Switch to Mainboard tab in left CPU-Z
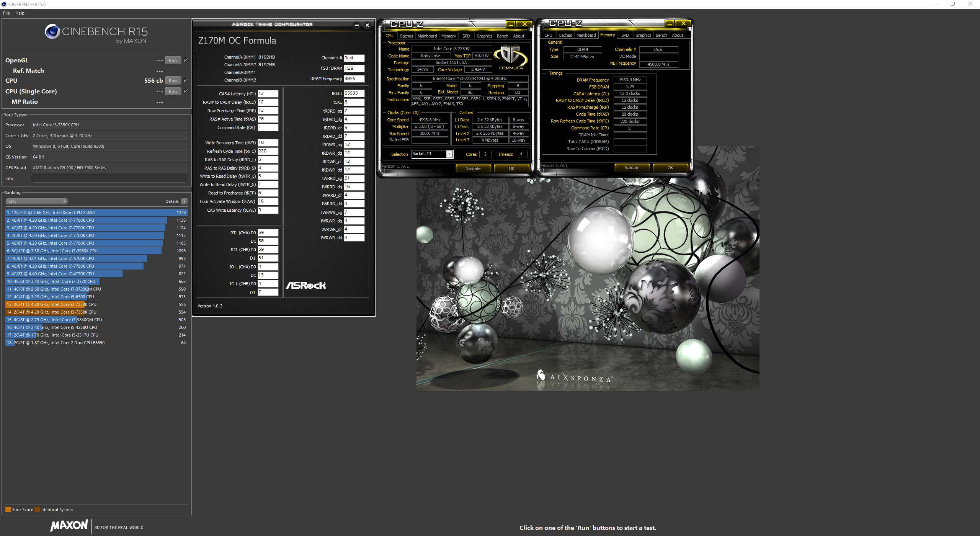Viewport: 980px width, 536px height. pos(427,36)
